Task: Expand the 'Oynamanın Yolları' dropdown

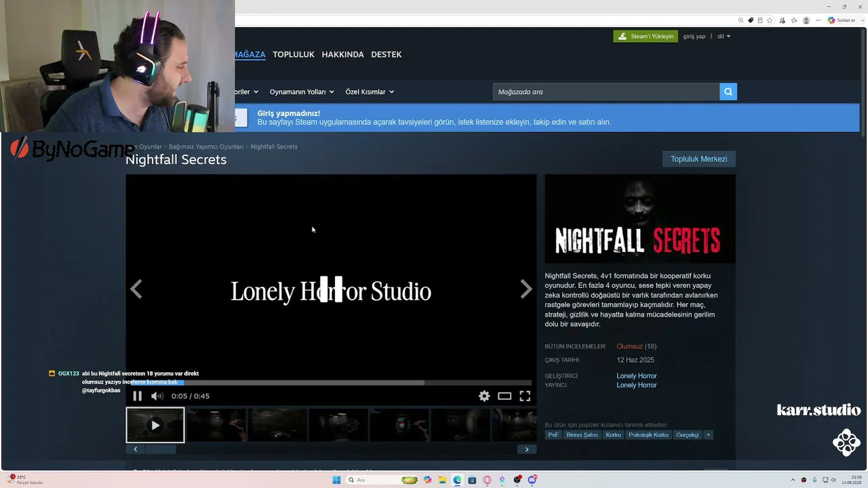Action: click(302, 91)
